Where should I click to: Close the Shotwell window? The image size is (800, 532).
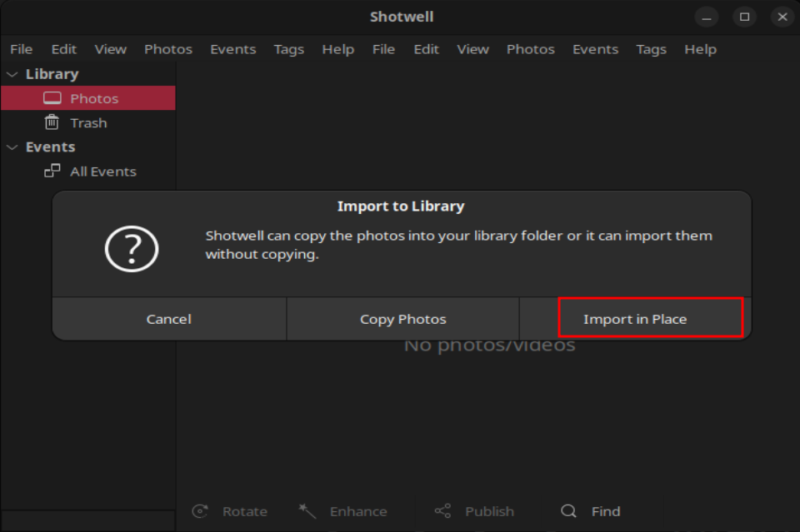tap(782, 17)
